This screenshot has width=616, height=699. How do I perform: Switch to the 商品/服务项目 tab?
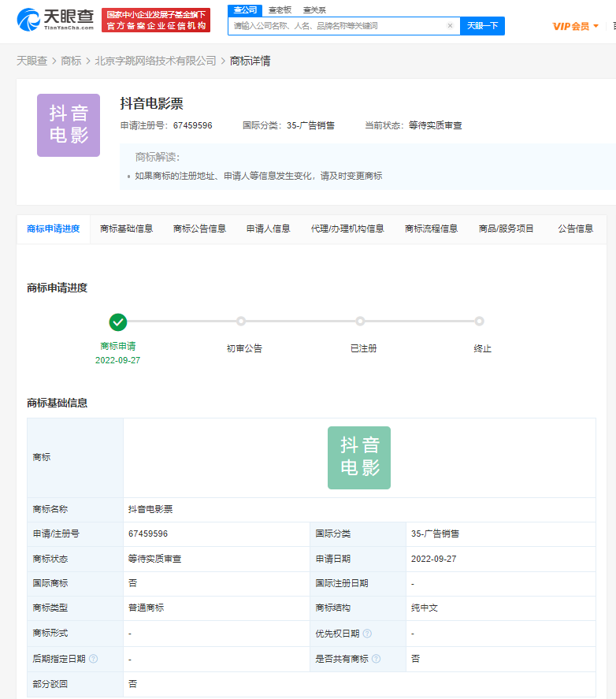coord(506,229)
